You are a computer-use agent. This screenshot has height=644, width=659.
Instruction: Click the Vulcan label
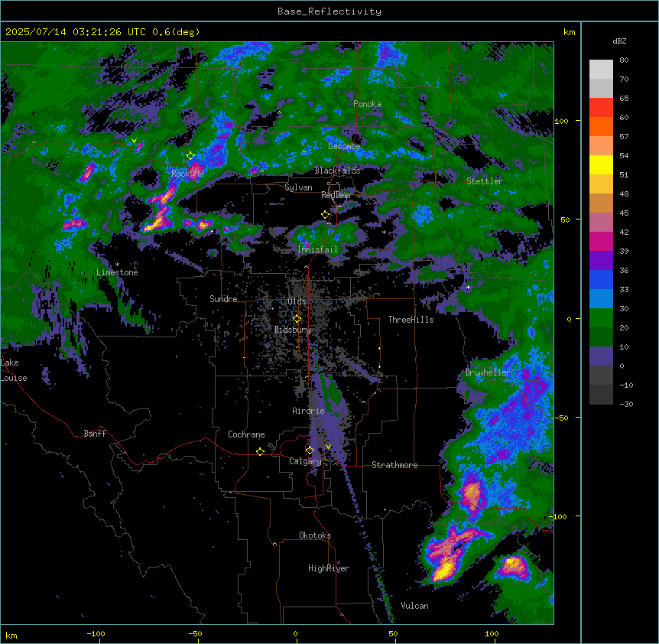415,606
